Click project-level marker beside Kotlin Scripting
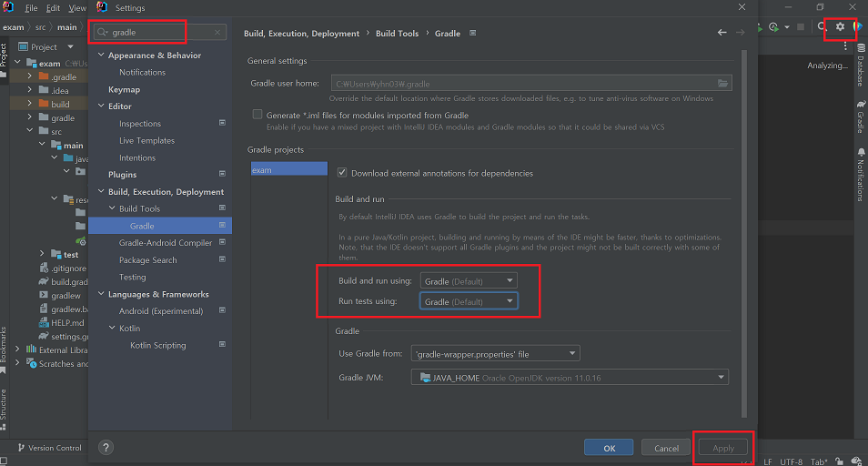Image resolution: width=868 pixels, height=466 pixels. pos(222,344)
